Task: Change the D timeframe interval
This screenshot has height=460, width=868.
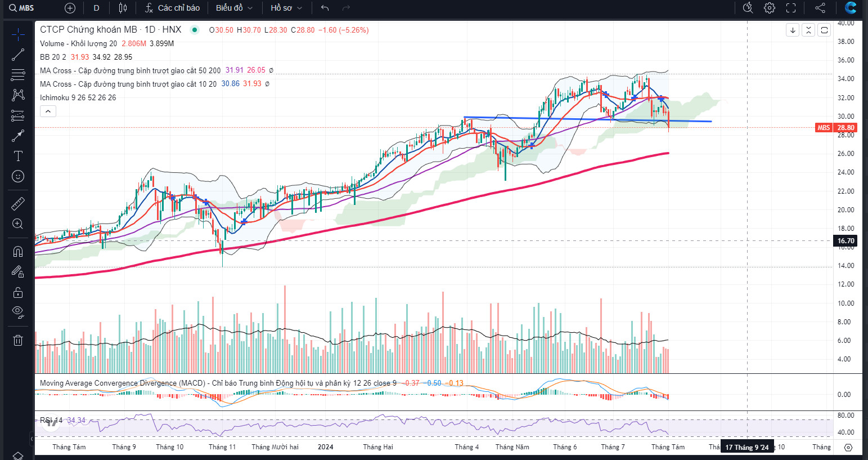Action: (96, 8)
